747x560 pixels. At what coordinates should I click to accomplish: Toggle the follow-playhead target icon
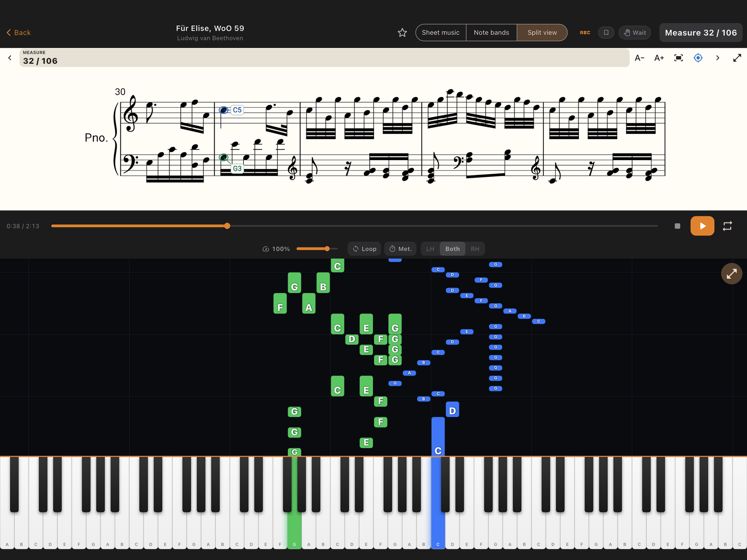pos(698,58)
